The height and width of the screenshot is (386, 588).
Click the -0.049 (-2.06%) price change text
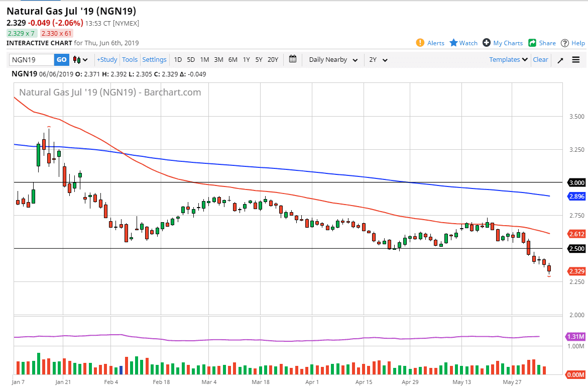pos(56,23)
